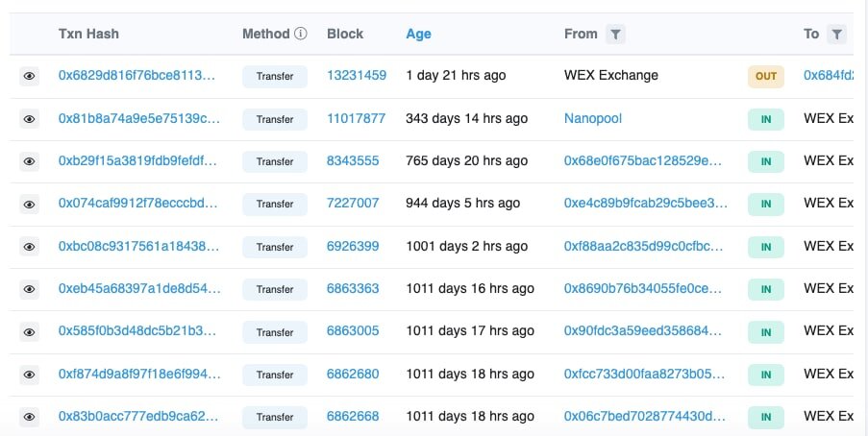868x436 pixels.
Task: Open sender address 0x68e0f675bac128529e
Action: pyautogui.click(x=643, y=160)
